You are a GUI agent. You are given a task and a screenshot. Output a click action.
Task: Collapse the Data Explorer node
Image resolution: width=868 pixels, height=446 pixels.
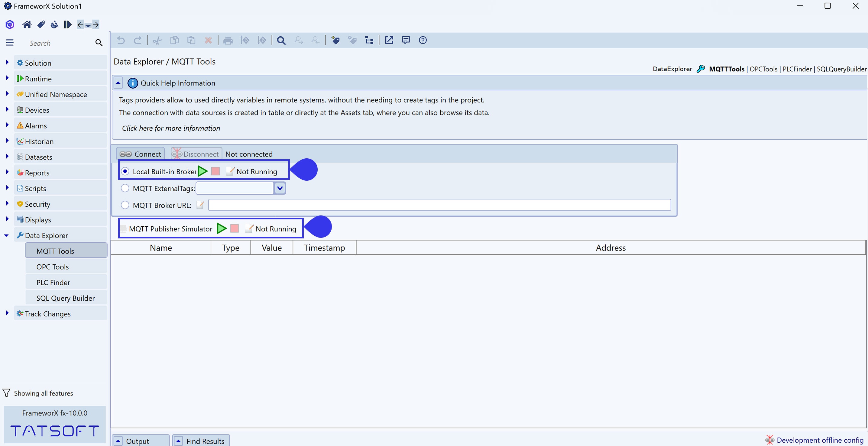click(x=6, y=235)
